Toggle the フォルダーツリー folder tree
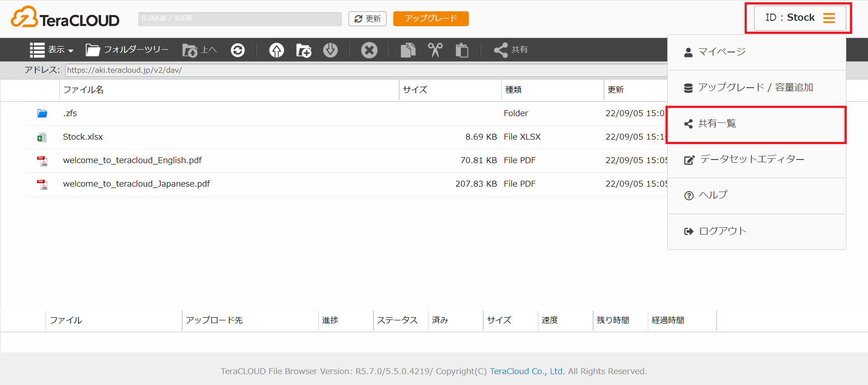 pos(127,50)
